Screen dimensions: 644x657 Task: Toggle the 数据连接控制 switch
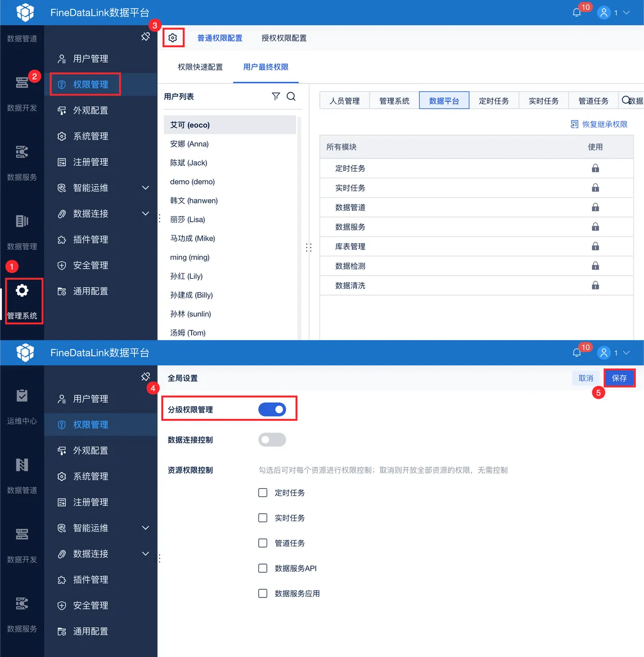point(272,439)
